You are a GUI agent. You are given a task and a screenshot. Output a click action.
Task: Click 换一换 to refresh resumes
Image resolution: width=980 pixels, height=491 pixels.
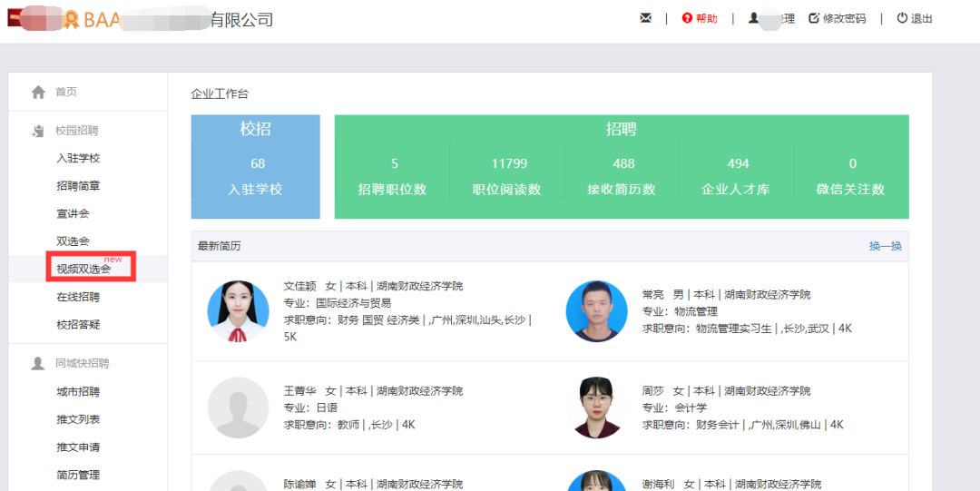pos(885,247)
